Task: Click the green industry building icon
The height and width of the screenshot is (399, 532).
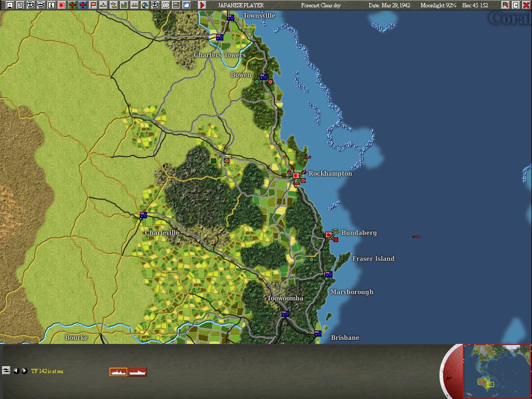Action: pos(124,5)
